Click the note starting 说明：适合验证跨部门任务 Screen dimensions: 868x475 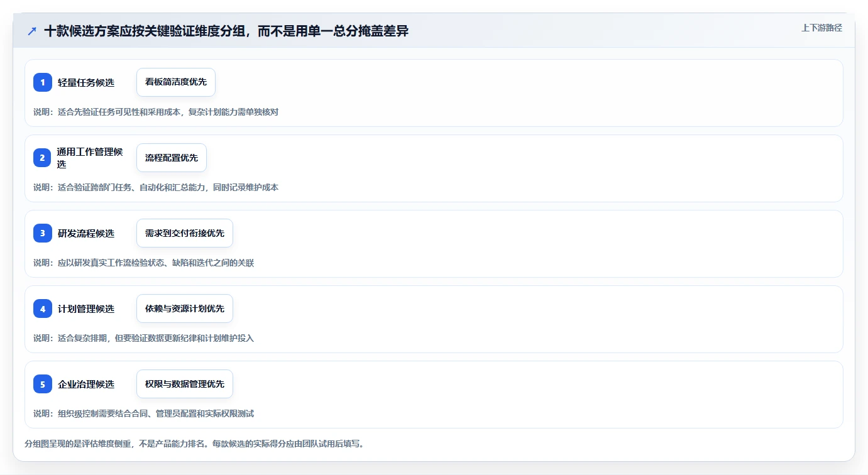tap(156, 187)
